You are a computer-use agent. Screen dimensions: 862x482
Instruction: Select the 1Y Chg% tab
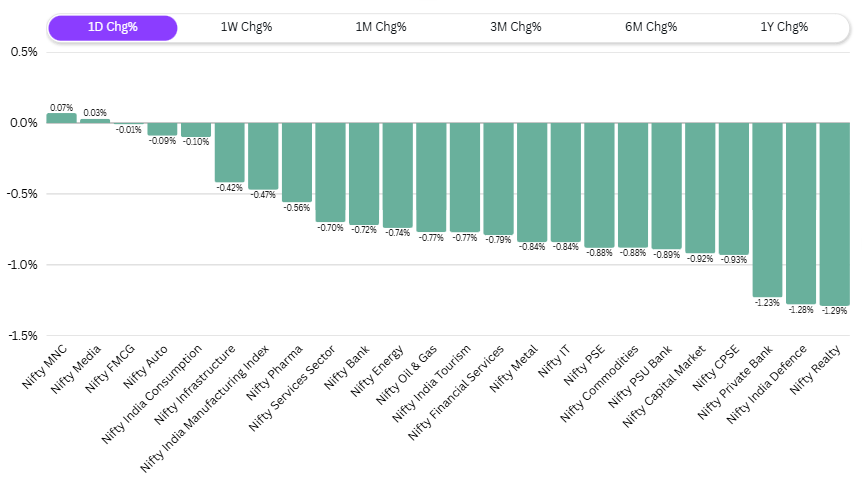pos(784,27)
